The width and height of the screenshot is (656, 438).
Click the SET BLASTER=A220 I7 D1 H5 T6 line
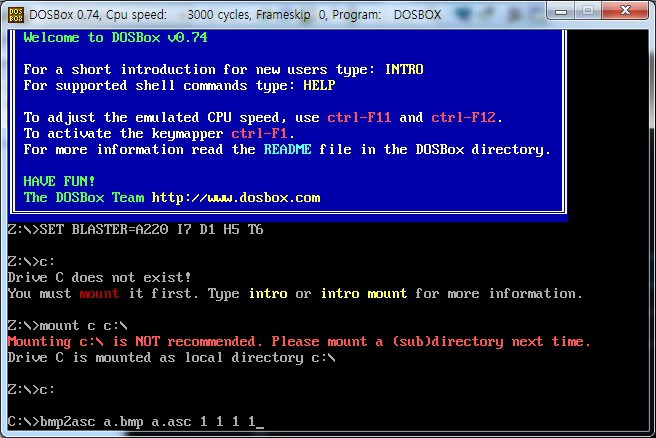[x=136, y=229]
